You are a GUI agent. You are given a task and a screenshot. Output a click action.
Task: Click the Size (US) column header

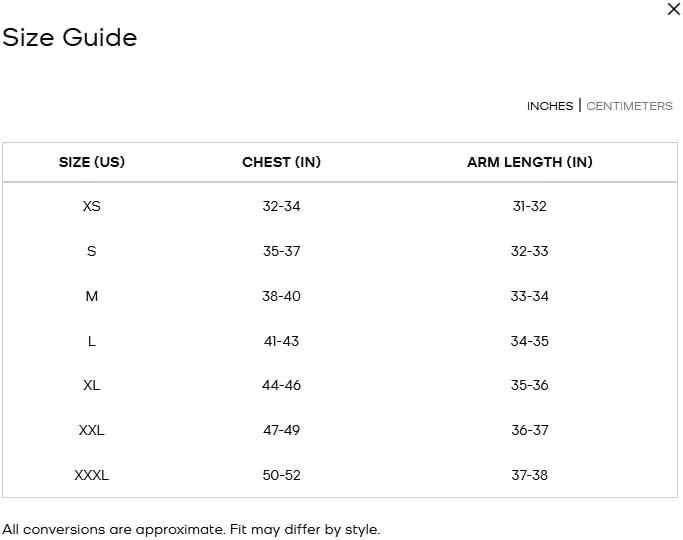[x=92, y=162]
